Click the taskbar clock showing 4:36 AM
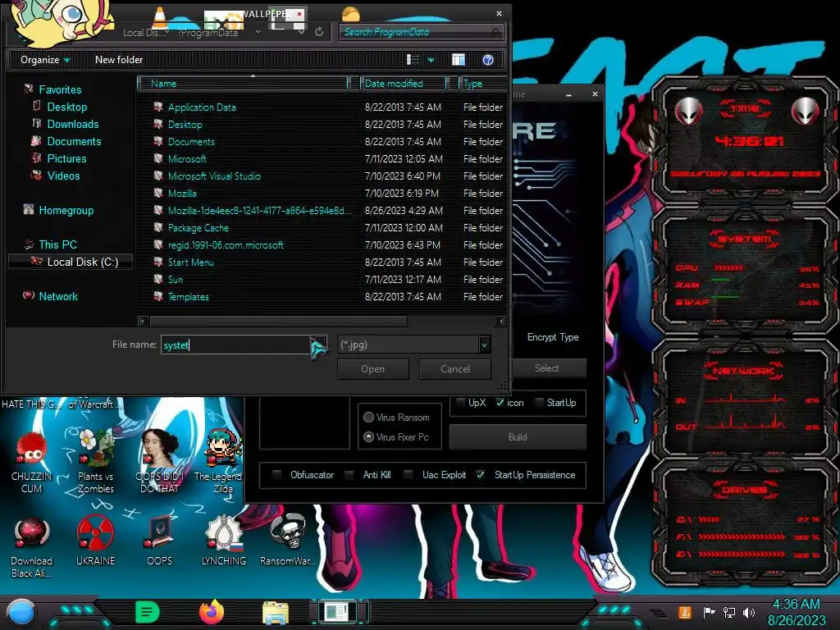The image size is (840, 630). pyautogui.click(x=796, y=612)
